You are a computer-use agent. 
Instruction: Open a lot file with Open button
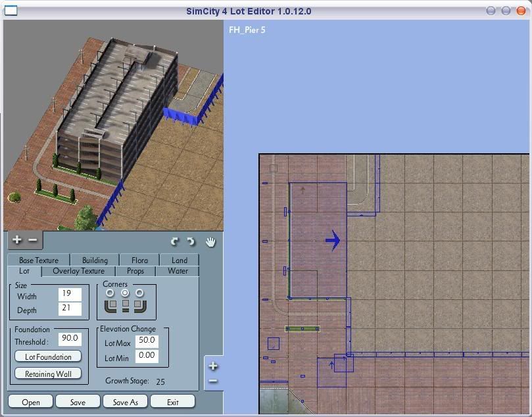30,402
